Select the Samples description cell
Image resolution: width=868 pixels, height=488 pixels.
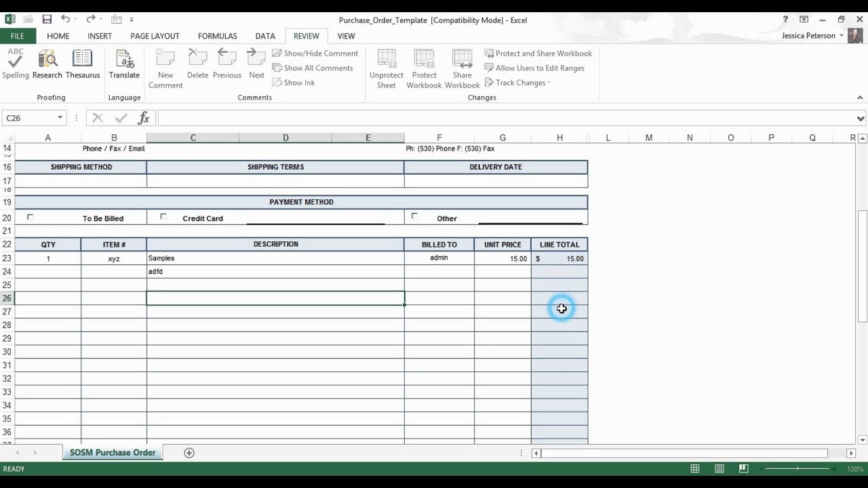(x=275, y=258)
